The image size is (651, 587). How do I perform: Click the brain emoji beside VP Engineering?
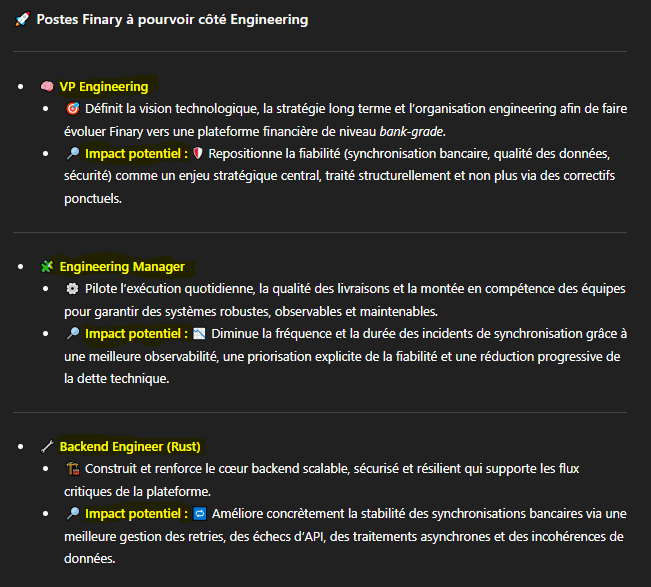coord(46,87)
